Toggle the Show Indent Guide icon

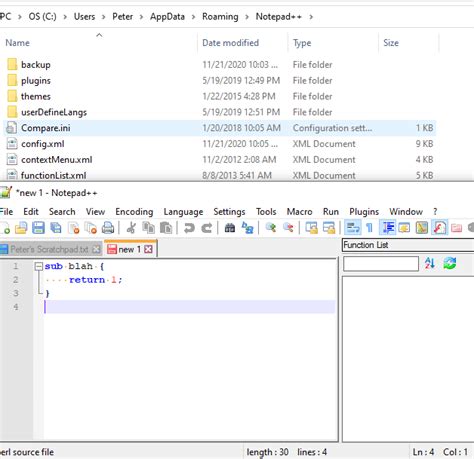pos(388,228)
